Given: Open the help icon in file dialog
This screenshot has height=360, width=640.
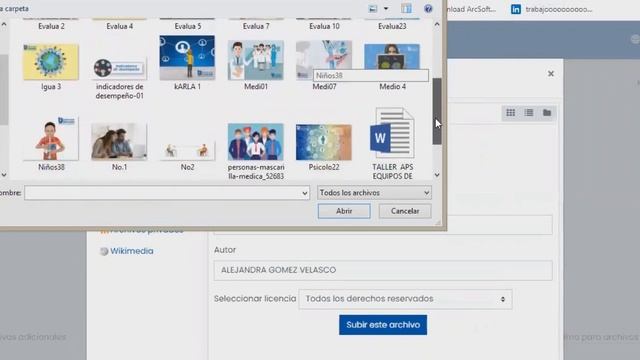Looking at the screenshot, I should click(428, 9).
